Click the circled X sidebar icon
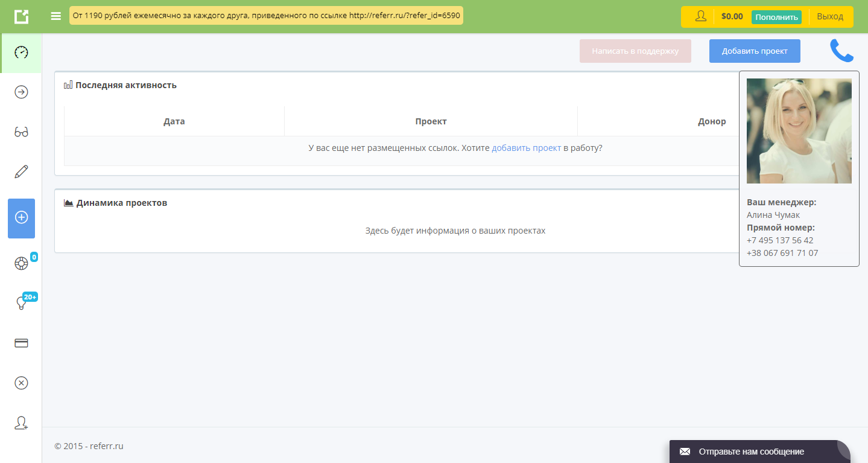The height and width of the screenshot is (463, 868). pos(21,383)
